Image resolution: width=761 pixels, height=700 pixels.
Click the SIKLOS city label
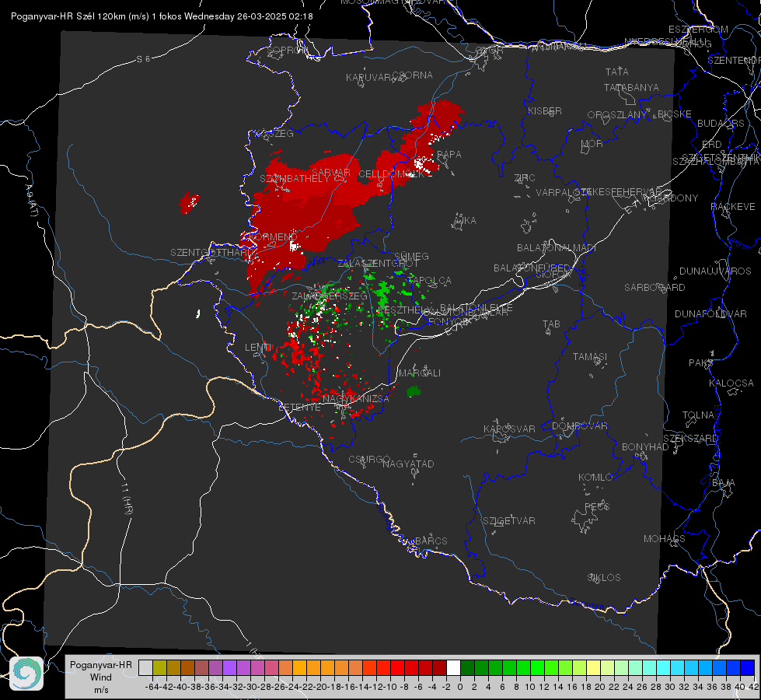[x=604, y=577]
